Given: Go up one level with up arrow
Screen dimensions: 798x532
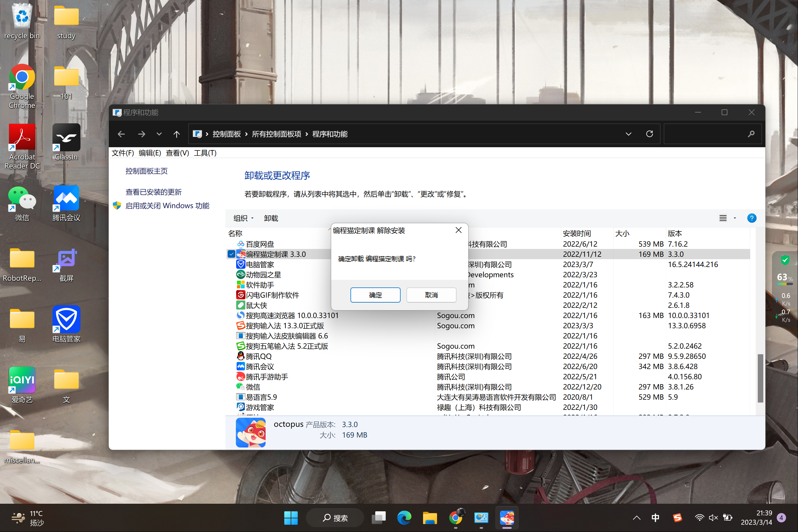Looking at the screenshot, I should point(176,134).
